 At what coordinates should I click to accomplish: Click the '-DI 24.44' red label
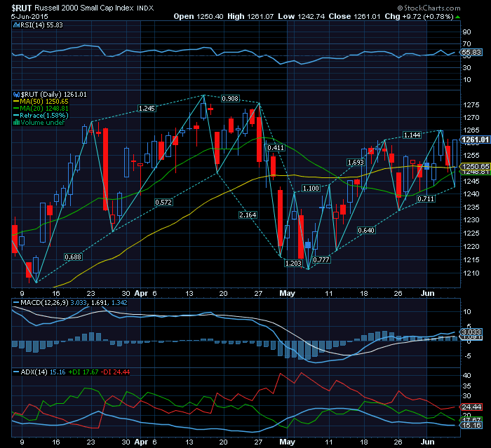click(116, 372)
